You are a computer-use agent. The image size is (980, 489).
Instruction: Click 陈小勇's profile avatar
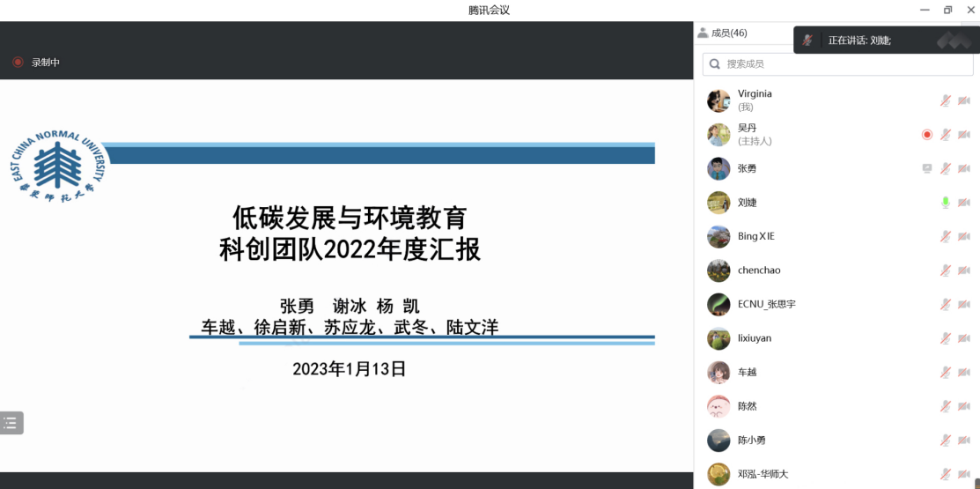click(x=718, y=441)
